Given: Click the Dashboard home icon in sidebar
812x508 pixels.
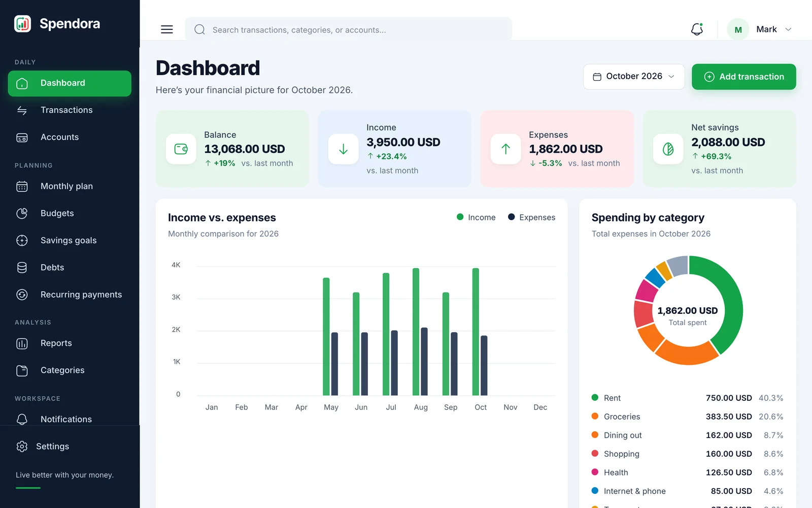Looking at the screenshot, I should pos(22,83).
